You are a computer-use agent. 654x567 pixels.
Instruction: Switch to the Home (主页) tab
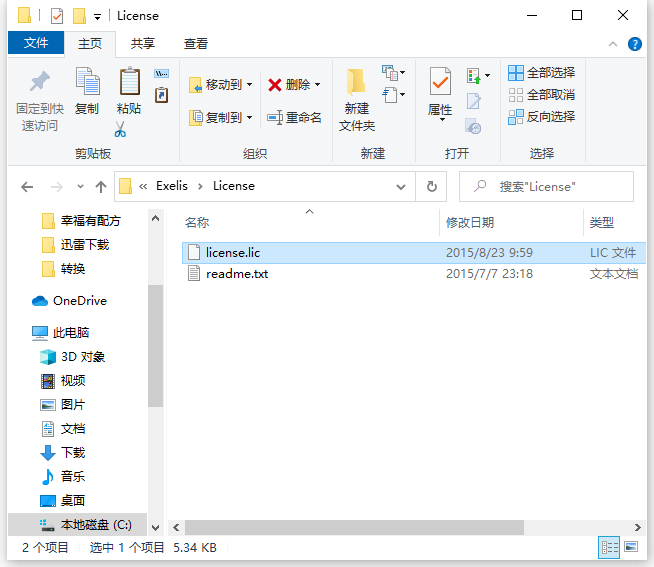[90, 43]
